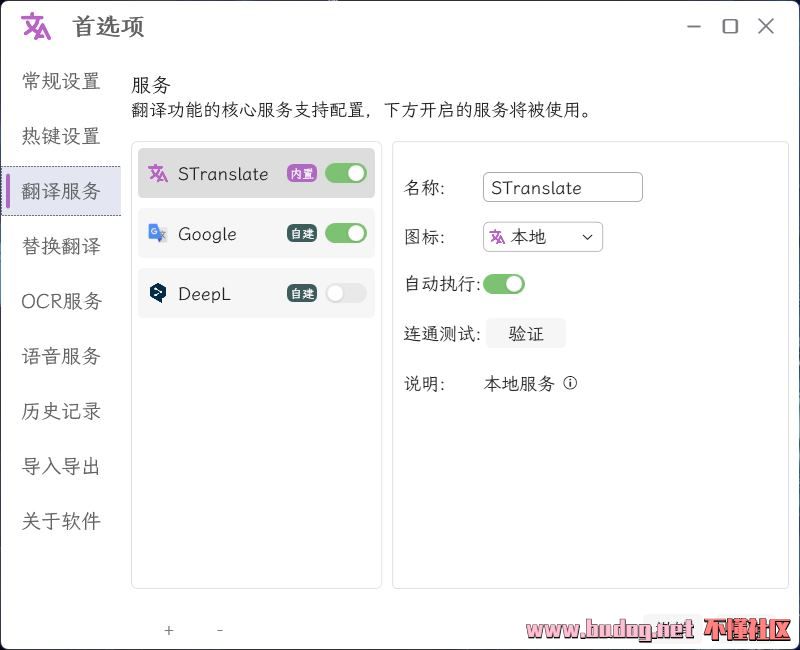This screenshot has width=800, height=650.
Task: Click the info icon next to 本地服务
Action: (570, 383)
